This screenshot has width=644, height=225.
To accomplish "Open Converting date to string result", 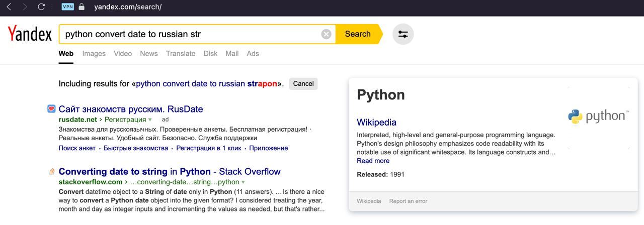I will point(170,172).
